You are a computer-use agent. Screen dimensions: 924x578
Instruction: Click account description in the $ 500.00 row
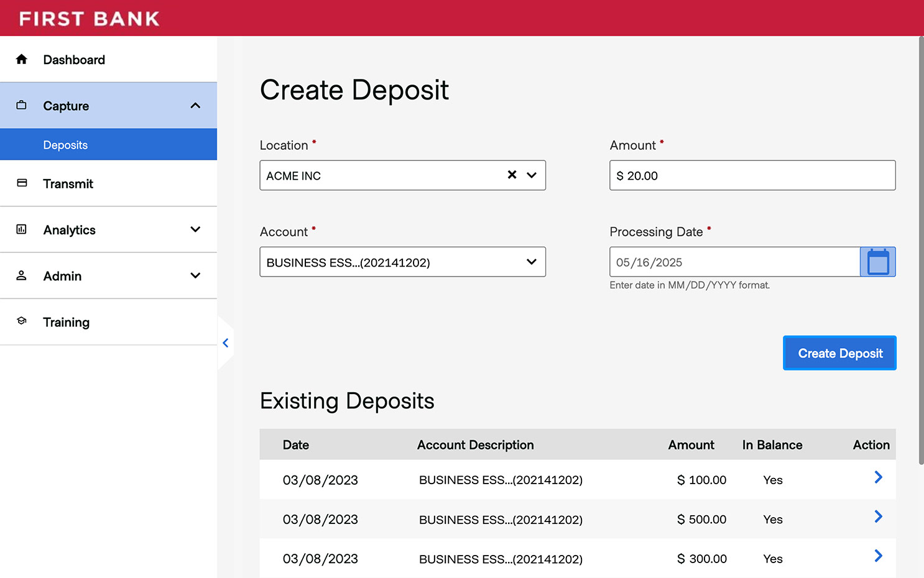point(501,520)
